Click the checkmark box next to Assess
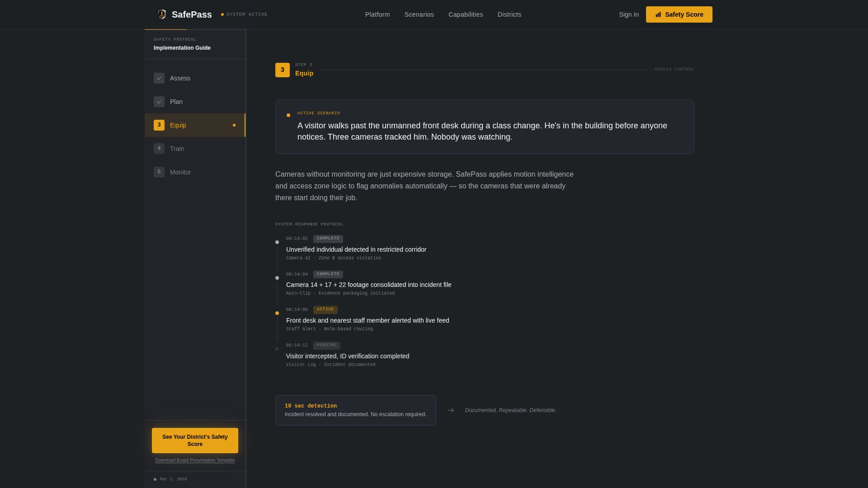 click(159, 78)
